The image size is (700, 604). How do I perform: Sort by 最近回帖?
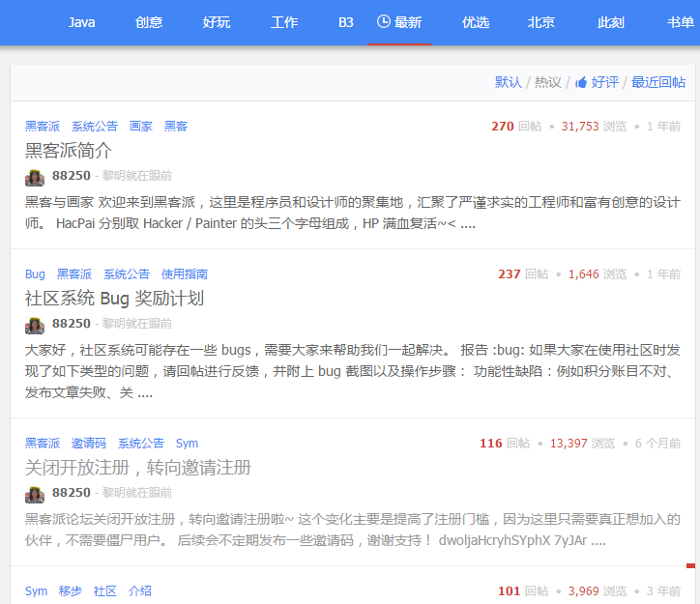(658, 82)
